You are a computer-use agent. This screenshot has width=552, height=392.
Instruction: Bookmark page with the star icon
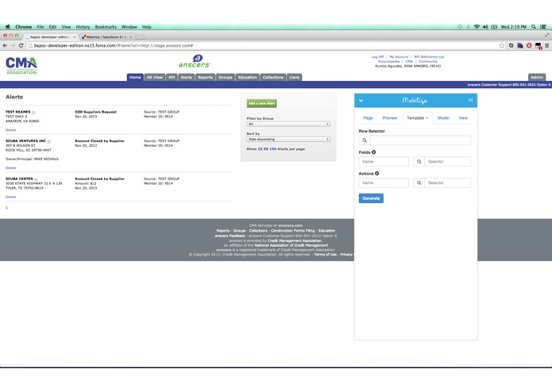click(502, 46)
